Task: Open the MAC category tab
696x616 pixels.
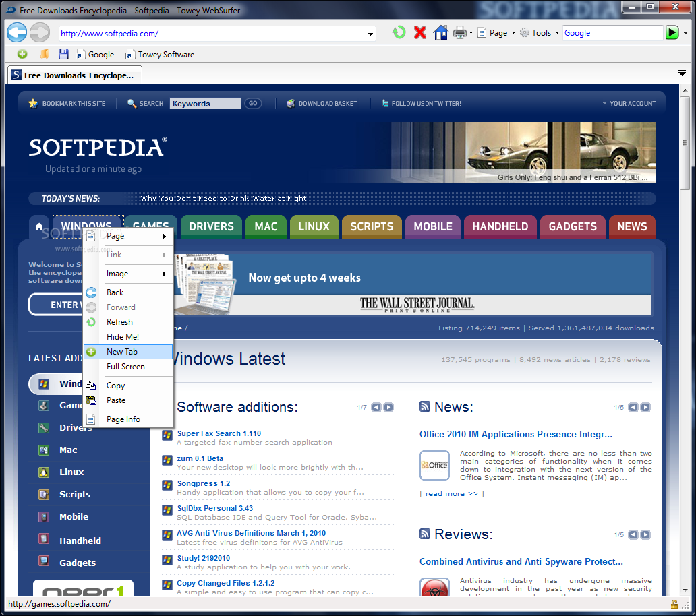Action: pos(266,226)
